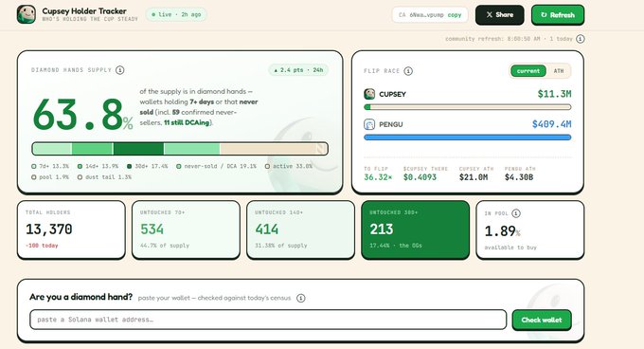Open info icon beside Diamond Hands Supply
The height and width of the screenshot is (349, 644).
click(120, 70)
